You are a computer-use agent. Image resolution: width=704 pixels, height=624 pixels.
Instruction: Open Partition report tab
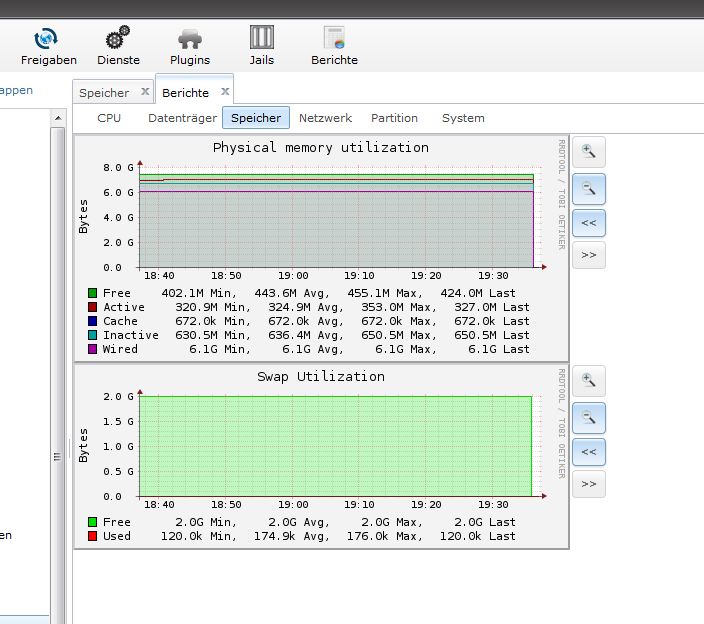pyautogui.click(x=394, y=118)
